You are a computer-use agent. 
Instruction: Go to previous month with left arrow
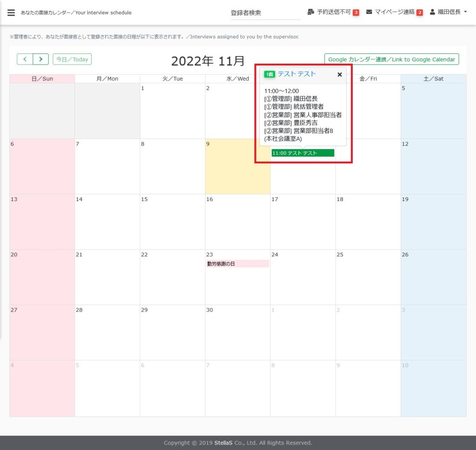tap(25, 59)
